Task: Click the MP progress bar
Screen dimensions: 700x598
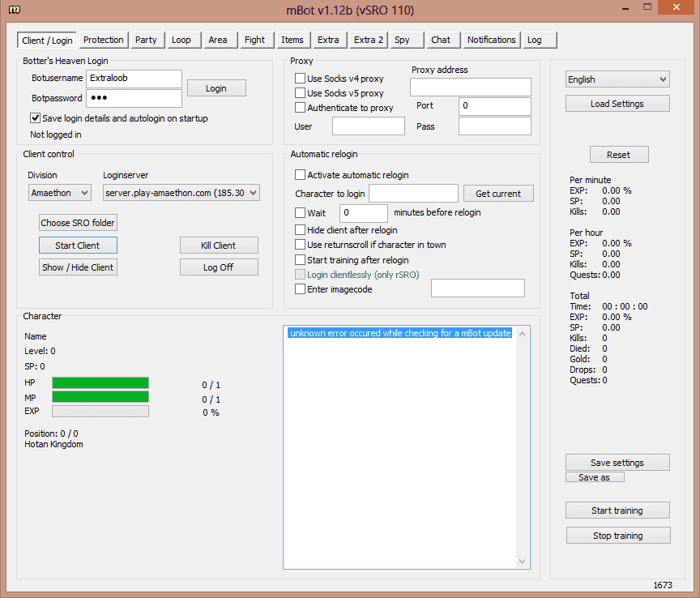Action: 100,397
